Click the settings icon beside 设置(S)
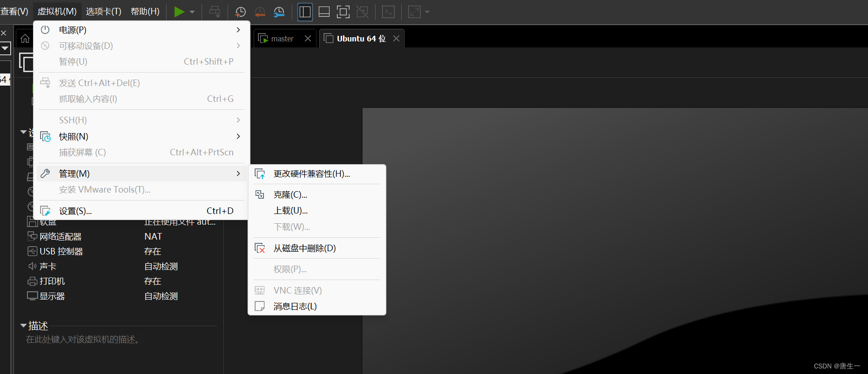 [x=45, y=211]
